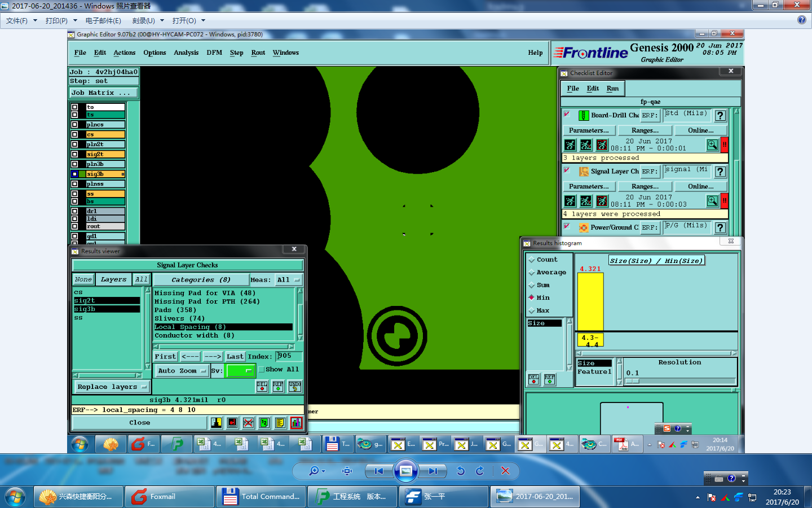Click the Close button in Results viewer
This screenshot has width=812, height=508.
click(140, 422)
